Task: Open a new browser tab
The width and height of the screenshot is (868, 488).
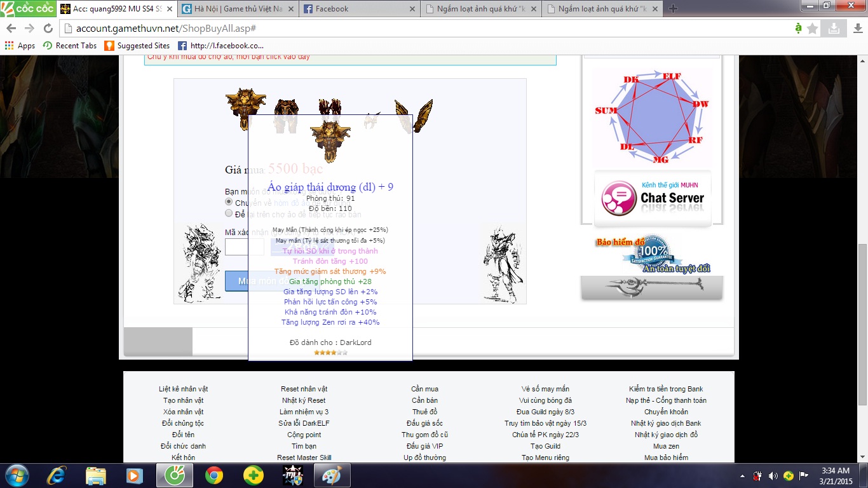Action: [x=673, y=9]
